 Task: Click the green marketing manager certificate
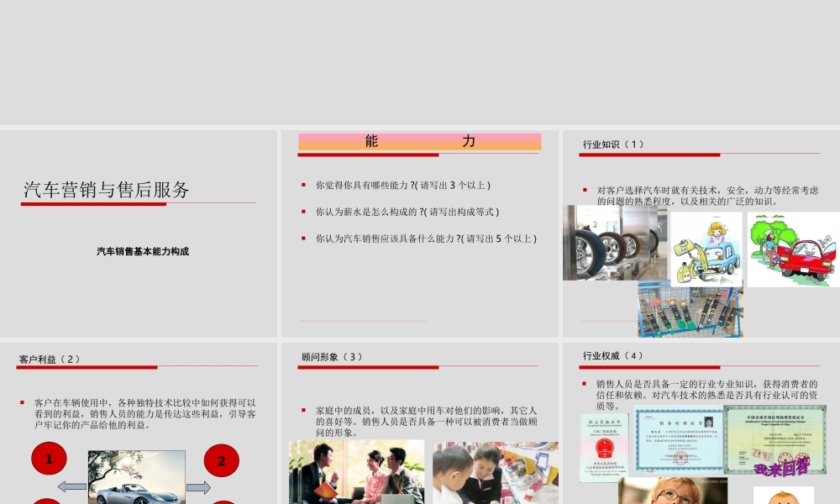click(x=774, y=439)
